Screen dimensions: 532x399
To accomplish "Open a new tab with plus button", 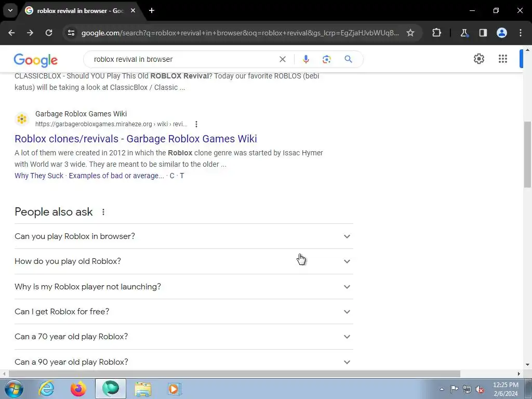I will point(152,10).
